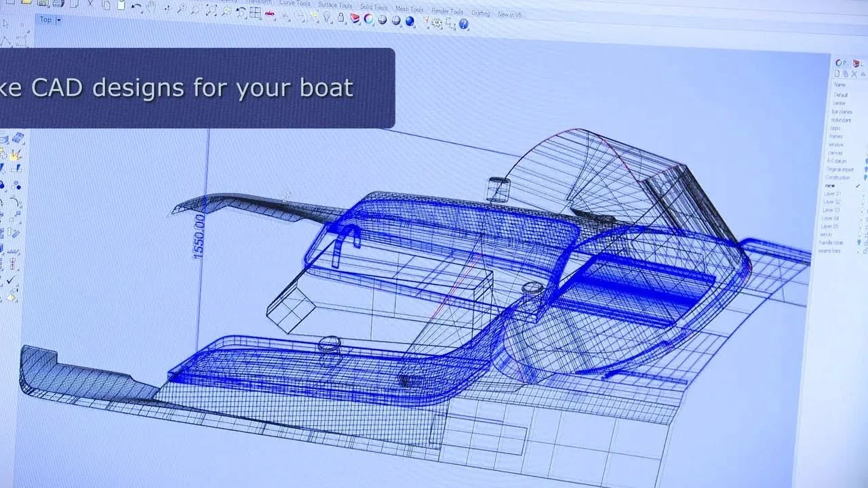This screenshot has width=868, height=488.
Task: Select the 'redundant' layer row
Action: (x=841, y=120)
